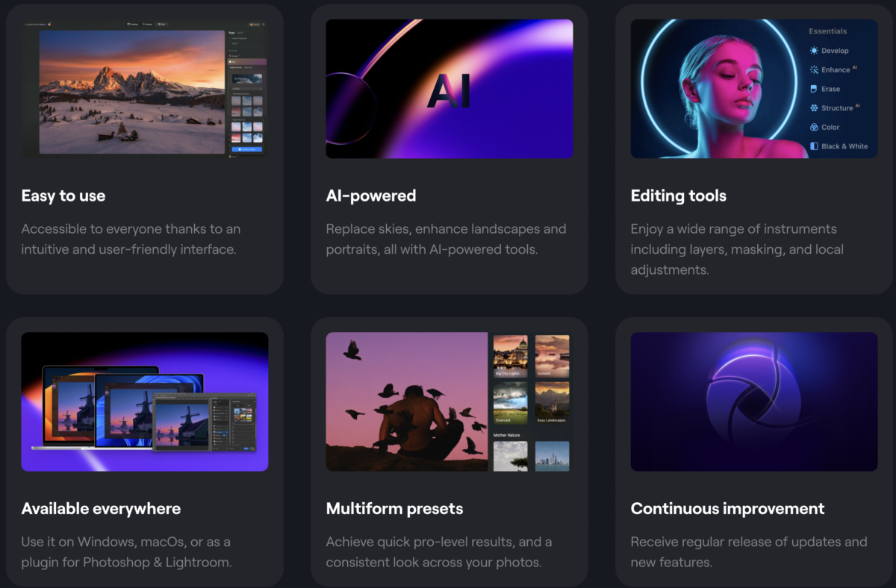
Task: Open the Relight AI tool
Action: click(234, 55)
